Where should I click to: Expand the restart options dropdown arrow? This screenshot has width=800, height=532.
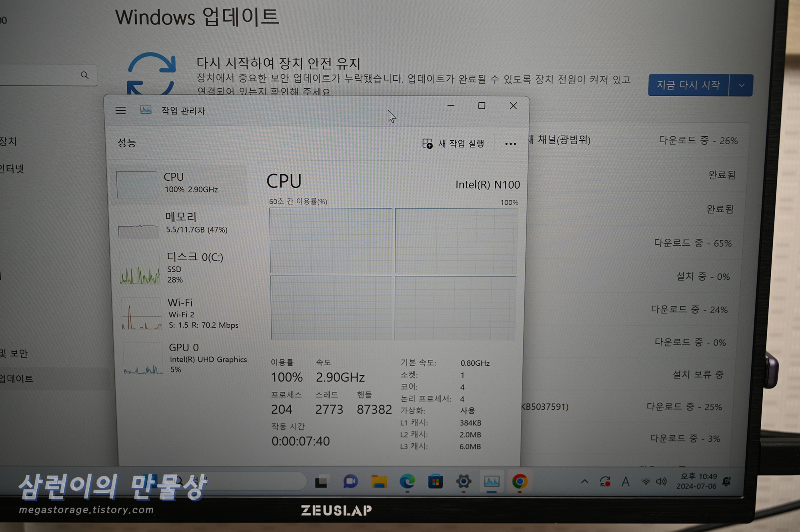click(742, 85)
